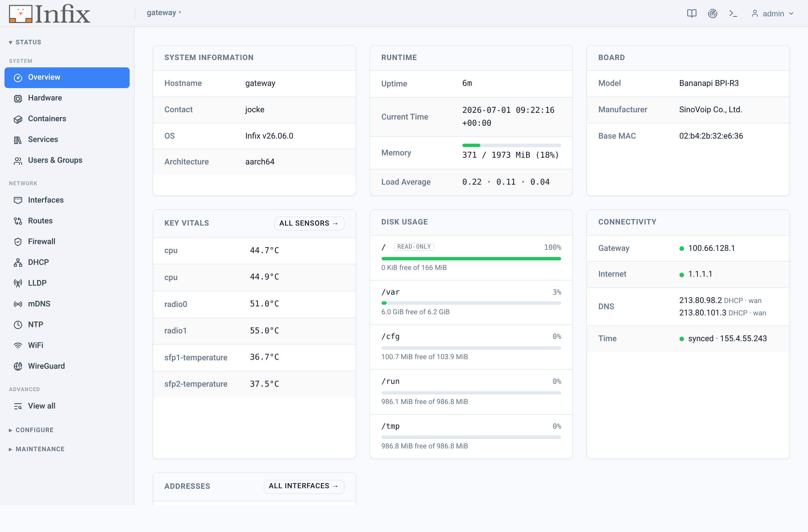Click the Hardware chip icon

pyautogui.click(x=18, y=98)
